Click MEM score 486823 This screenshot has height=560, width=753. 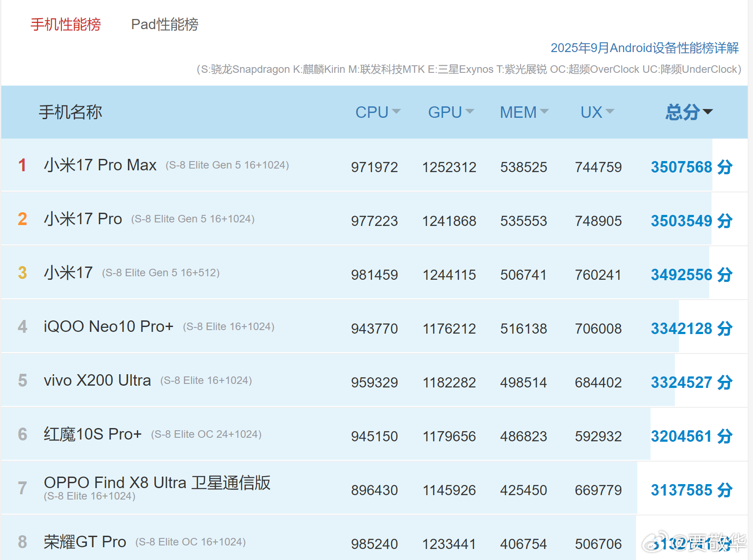[523, 436]
